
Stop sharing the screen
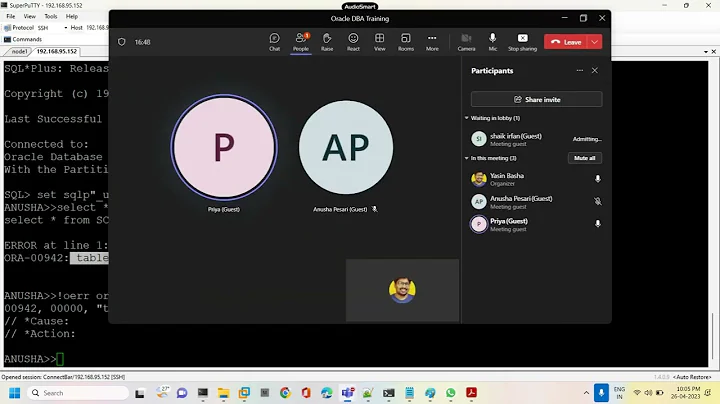[x=522, y=42]
